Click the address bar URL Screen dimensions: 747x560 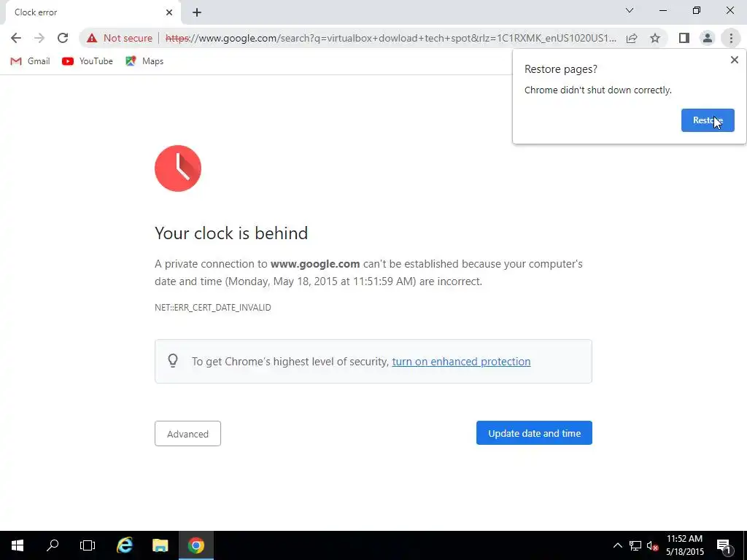click(391, 38)
